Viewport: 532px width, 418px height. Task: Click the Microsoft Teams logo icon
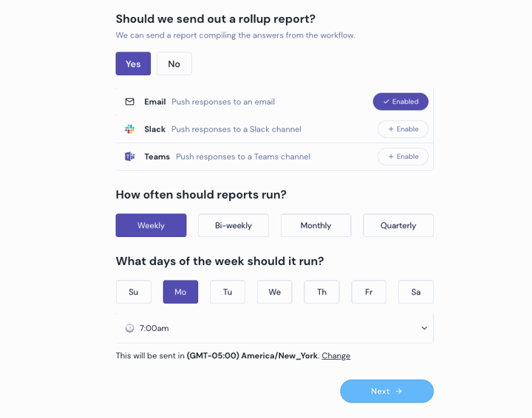pyautogui.click(x=129, y=157)
